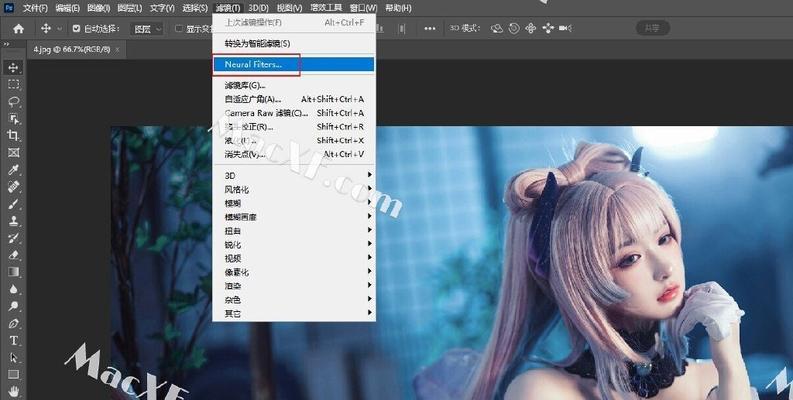Open the 文件(F) menu
Viewport: 793px width, 400px height.
click(35, 8)
